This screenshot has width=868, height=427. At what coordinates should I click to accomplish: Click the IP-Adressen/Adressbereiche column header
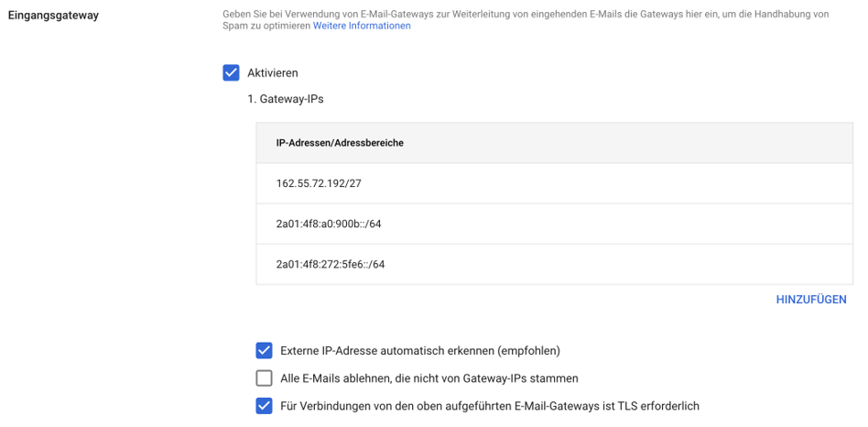click(340, 143)
